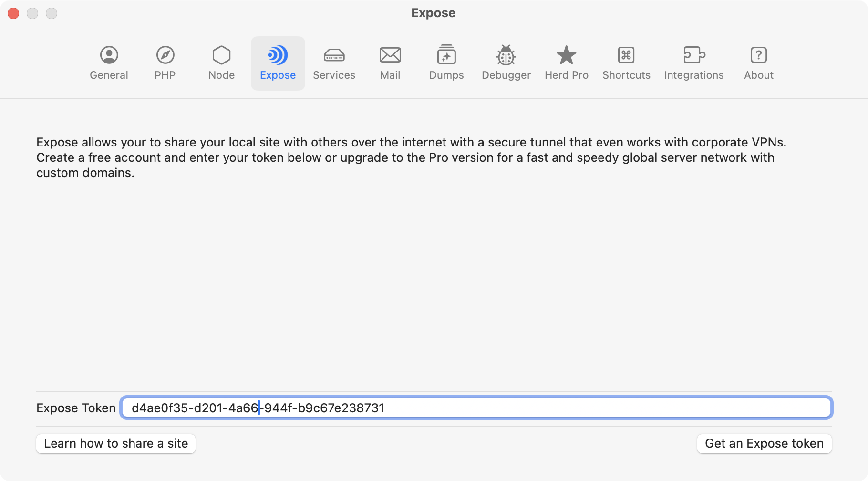Viewport: 868px width, 481px height.
Task: Open the Shortcuts command key icon
Action: pyautogui.click(x=626, y=55)
